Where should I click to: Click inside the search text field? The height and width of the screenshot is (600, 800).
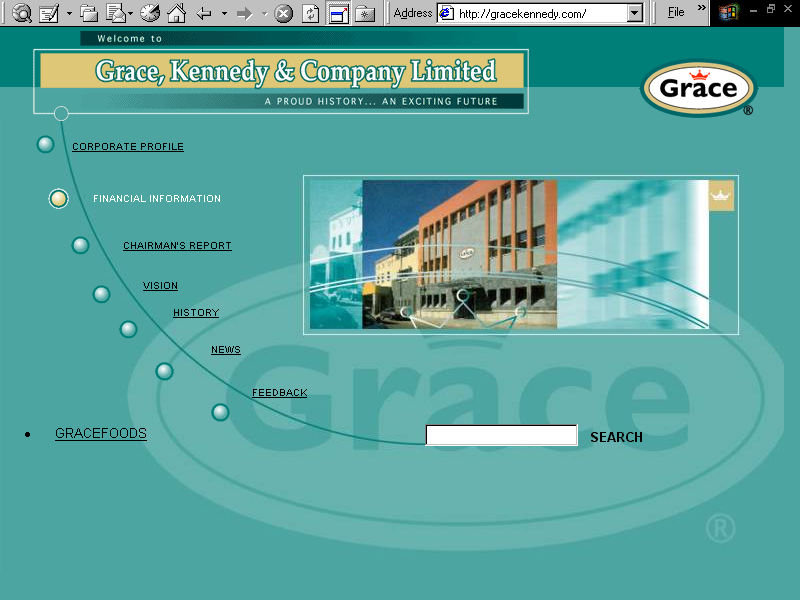click(x=500, y=434)
